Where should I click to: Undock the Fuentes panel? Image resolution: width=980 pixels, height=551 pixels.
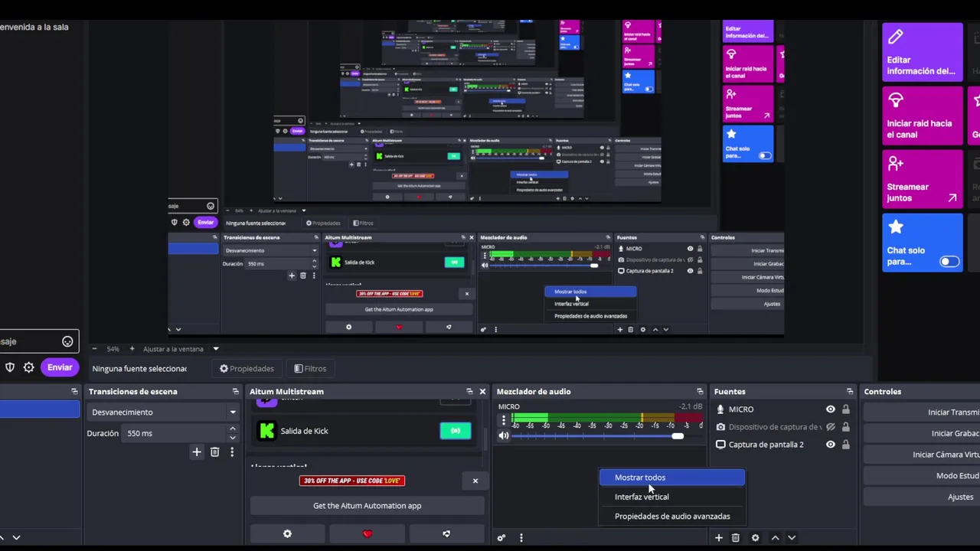click(x=850, y=392)
